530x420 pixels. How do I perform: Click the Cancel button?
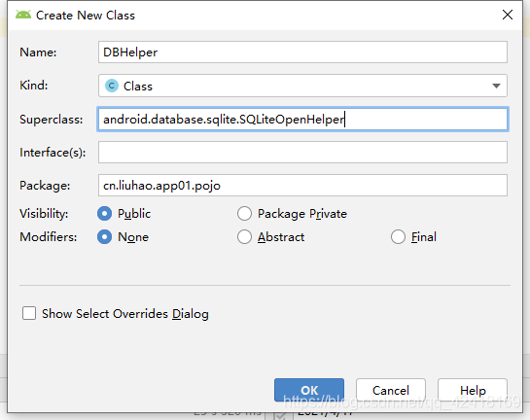[x=391, y=390]
